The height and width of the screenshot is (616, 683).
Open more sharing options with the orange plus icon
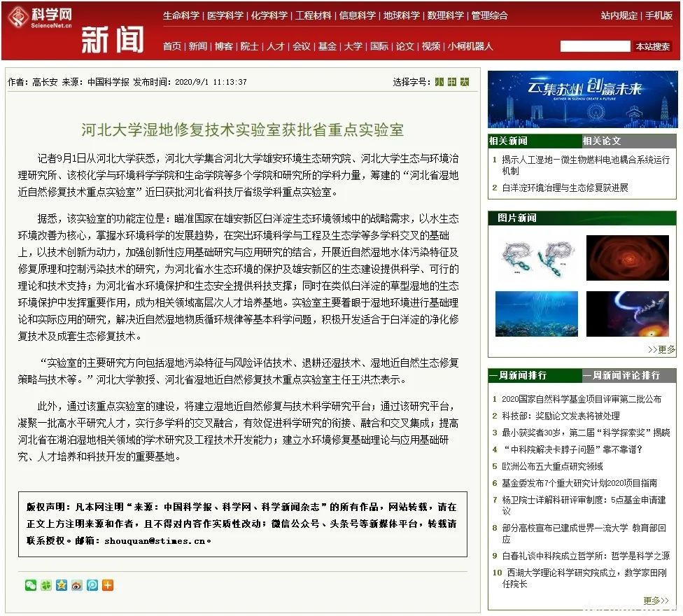(x=107, y=584)
